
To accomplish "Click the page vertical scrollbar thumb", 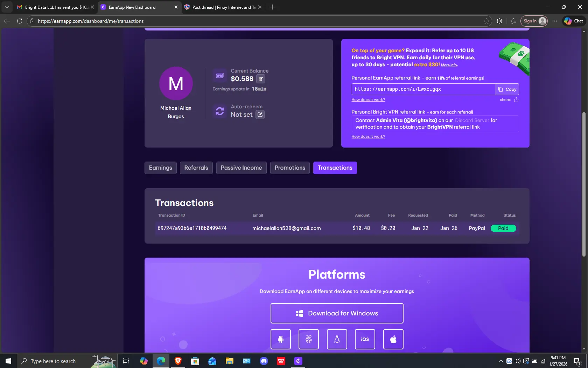I will pos(584,184).
